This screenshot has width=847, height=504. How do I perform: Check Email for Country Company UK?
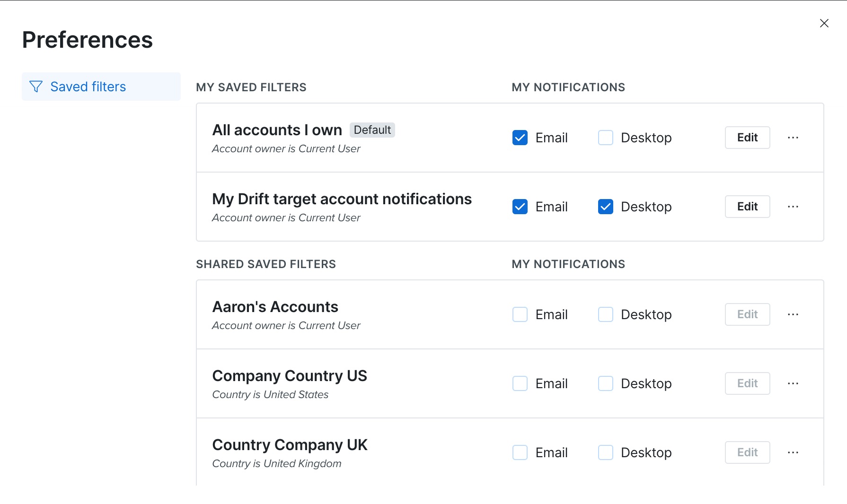[520, 452]
